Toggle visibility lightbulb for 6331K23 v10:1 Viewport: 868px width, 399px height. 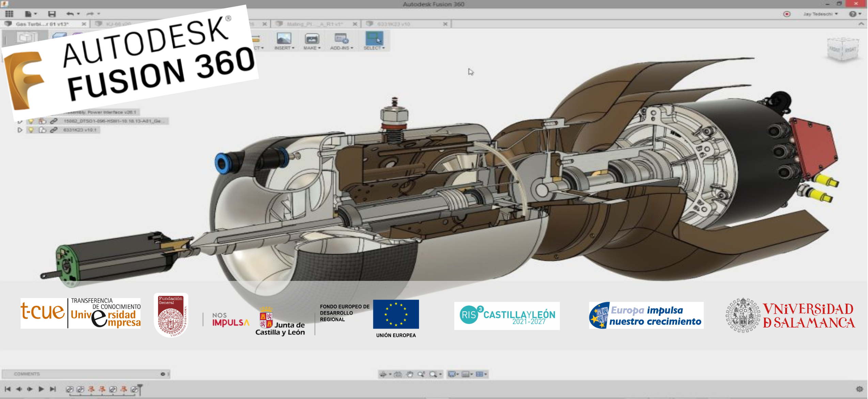coord(31,130)
